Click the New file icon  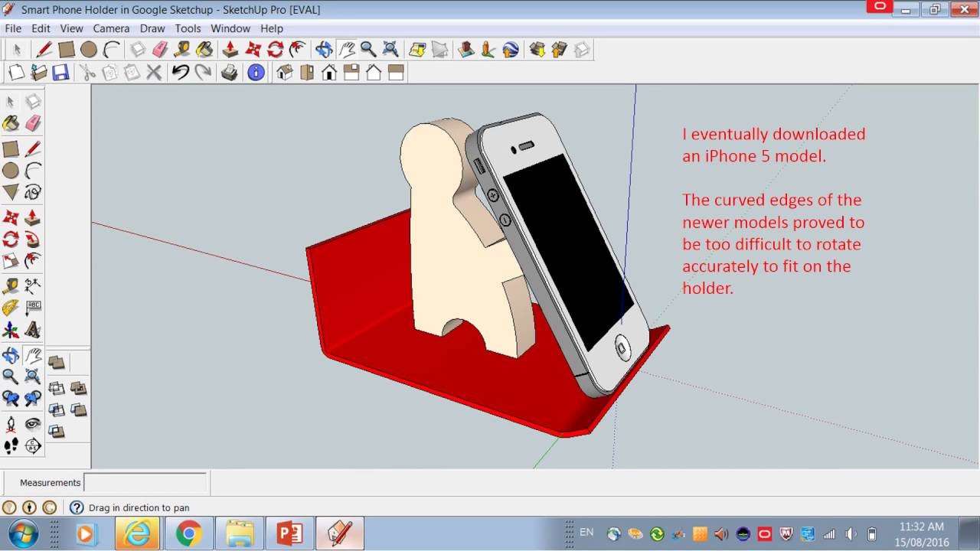[16, 73]
